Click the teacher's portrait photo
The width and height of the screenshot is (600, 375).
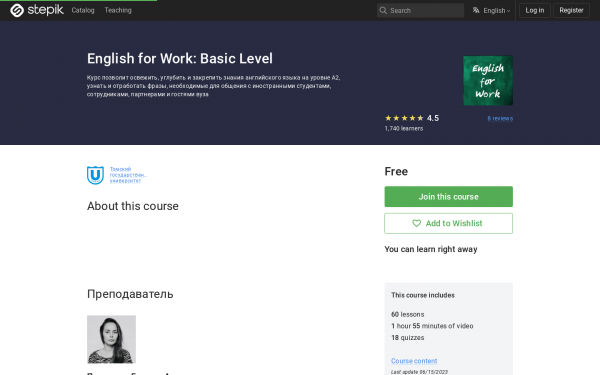point(111,339)
